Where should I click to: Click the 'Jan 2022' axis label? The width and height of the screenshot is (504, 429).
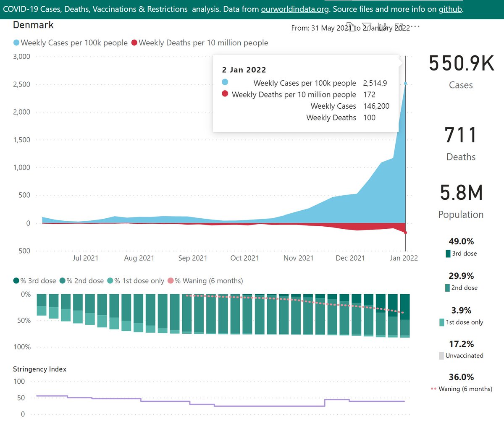click(404, 258)
